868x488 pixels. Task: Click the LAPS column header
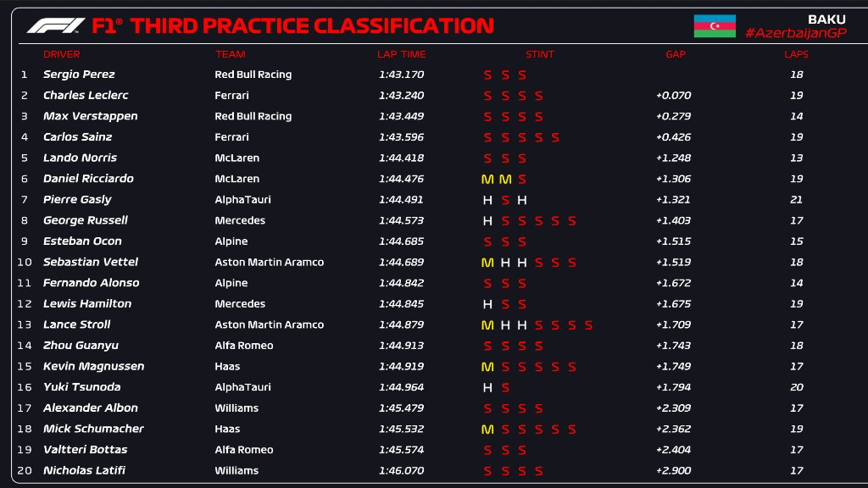tap(797, 54)
